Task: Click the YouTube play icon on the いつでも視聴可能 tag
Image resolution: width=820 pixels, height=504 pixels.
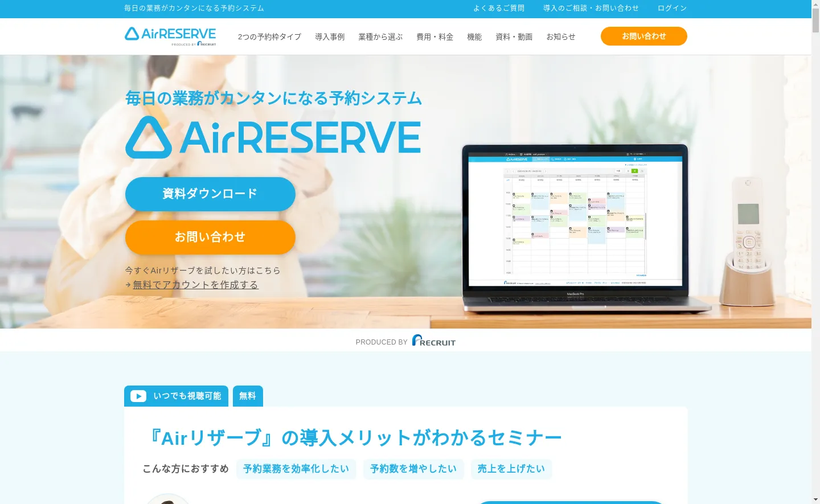Action: [138, 396]
